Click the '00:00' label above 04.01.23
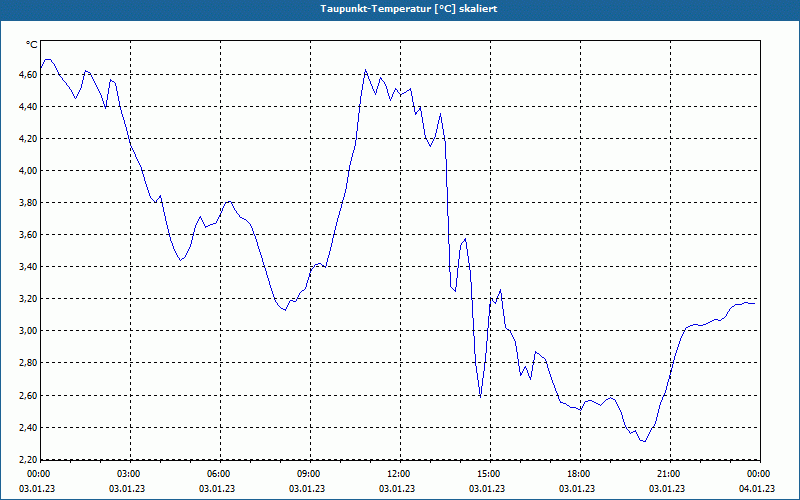This screenshot has width=800, height=500. 760,474
